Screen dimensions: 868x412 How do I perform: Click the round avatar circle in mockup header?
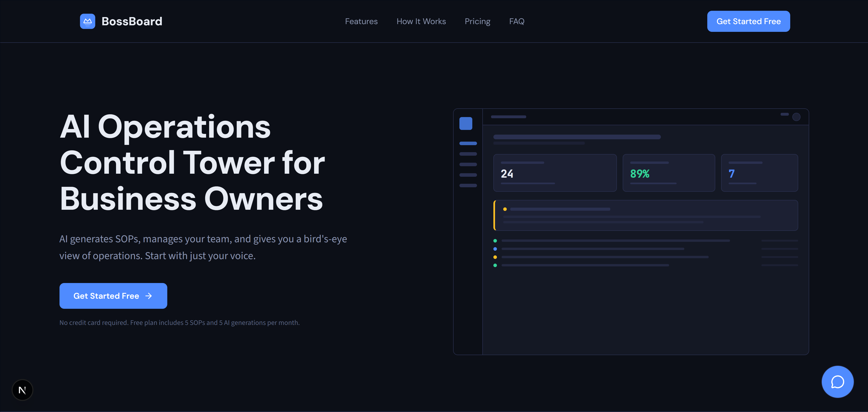click(x=796, y=117)
